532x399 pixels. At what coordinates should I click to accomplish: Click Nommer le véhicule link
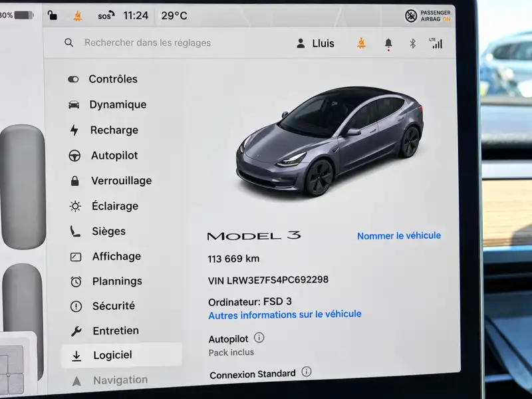coord(399,235)
